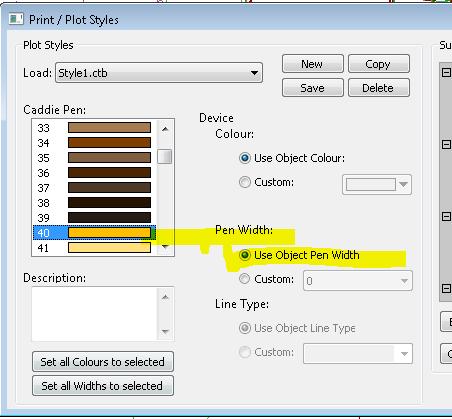Click the Description box down arrow
This screenshot has height=419, width=452.
[165, 331]
